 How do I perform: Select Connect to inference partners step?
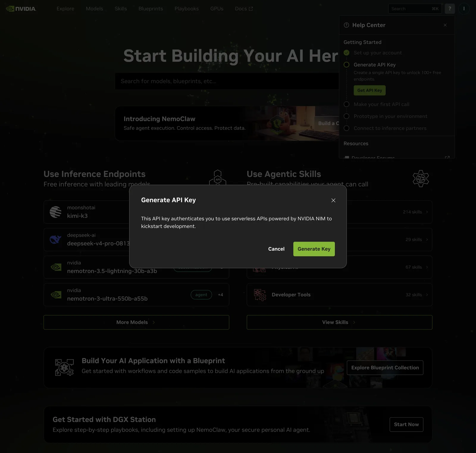point(390,128)
